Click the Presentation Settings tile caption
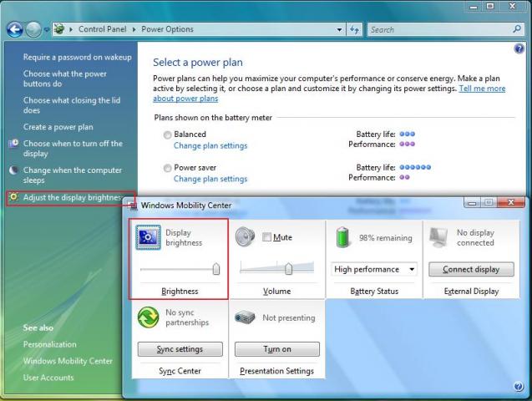532x401 pixels. (x=277, y=371)
